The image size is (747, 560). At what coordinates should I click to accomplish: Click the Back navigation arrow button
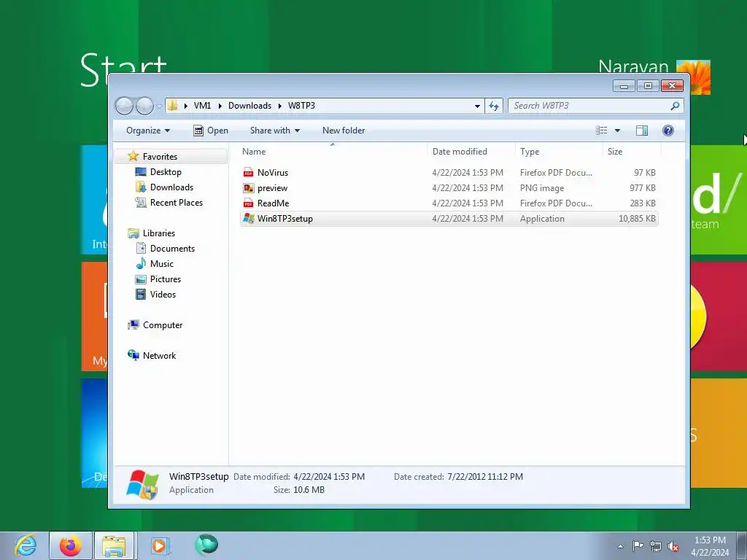pos(124,106)
